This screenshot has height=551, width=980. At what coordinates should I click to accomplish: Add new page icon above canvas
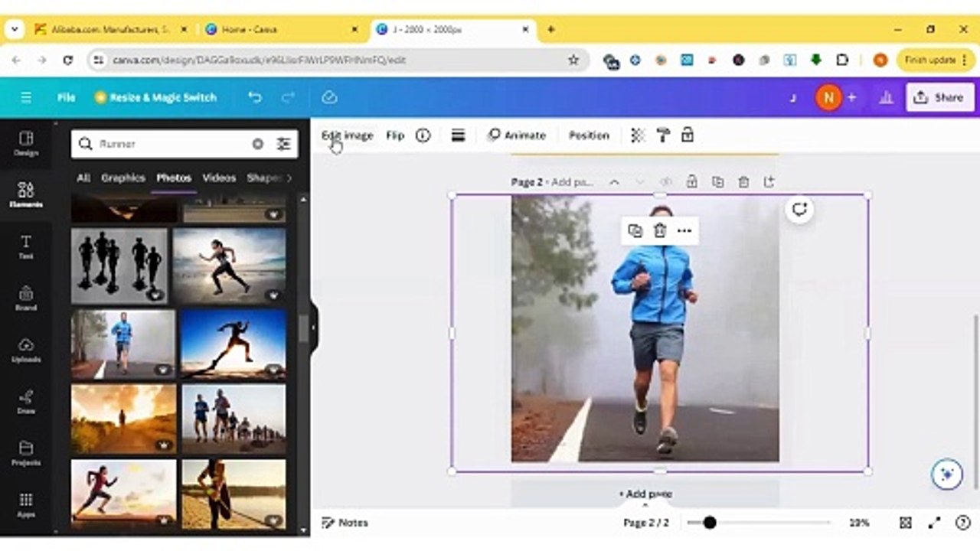[769, 182]
